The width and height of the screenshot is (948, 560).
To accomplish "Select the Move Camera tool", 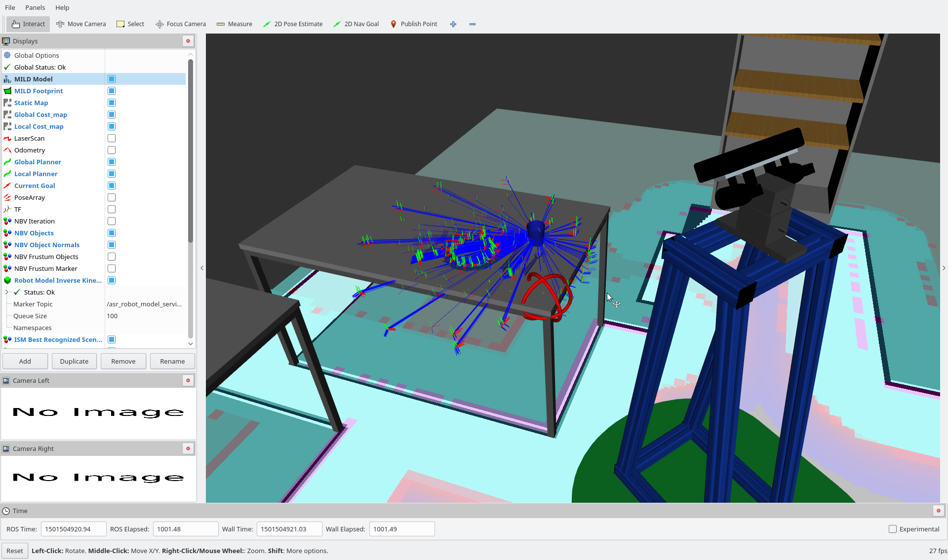I will pyautogui.click(x=81, y=24).
